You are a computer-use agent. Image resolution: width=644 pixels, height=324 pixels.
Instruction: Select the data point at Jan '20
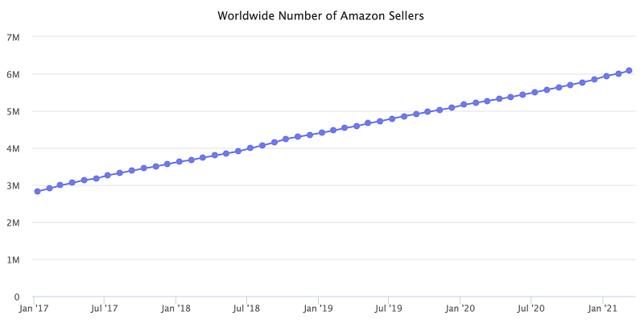pos(464,105)
